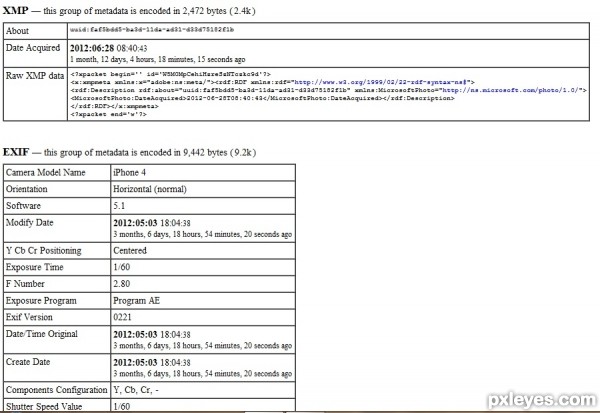Select the 'Centered' value

130,251
